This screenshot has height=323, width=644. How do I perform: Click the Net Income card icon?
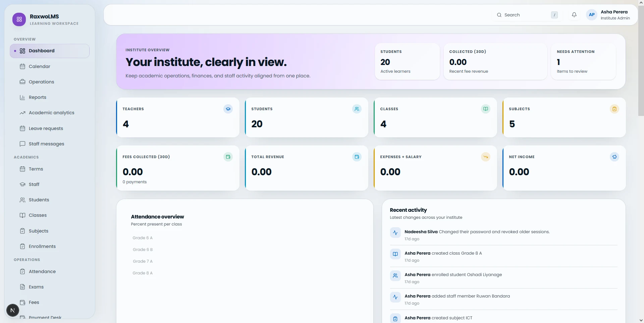point(614,157)
